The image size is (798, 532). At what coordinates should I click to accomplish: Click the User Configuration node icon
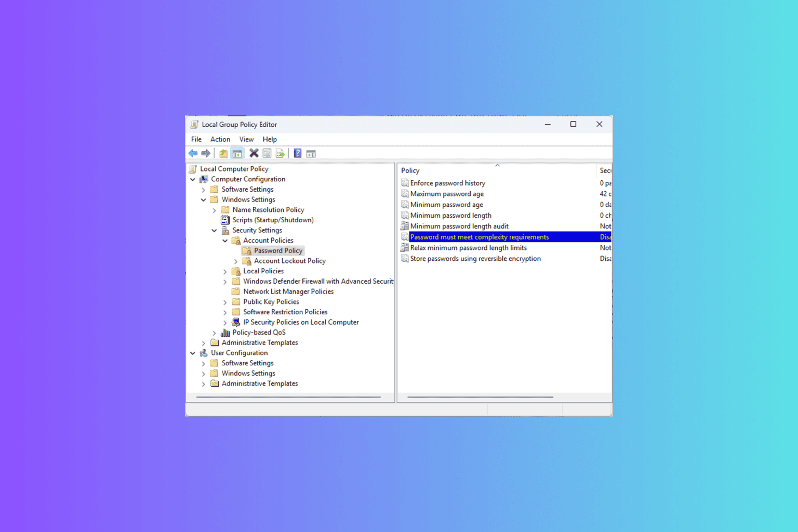point(204,353)
